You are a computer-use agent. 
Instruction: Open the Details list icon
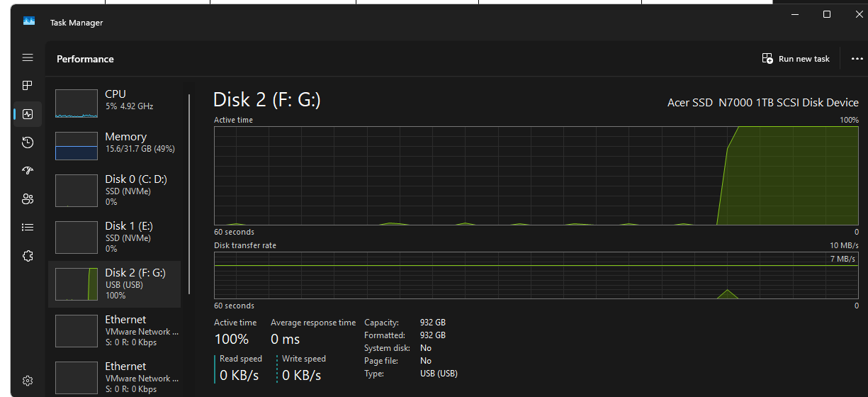28,228
